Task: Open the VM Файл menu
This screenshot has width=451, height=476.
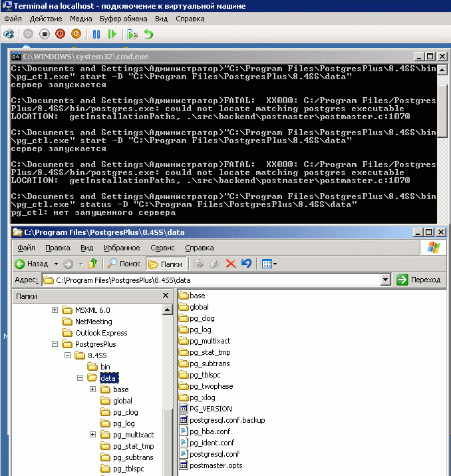Action: pos(13,19)
